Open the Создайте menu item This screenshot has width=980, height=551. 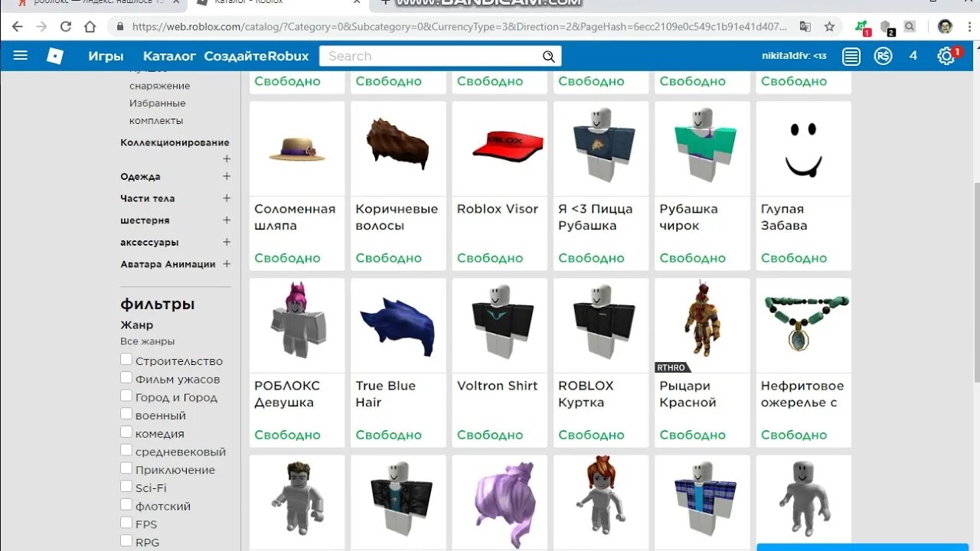(236, 56)
